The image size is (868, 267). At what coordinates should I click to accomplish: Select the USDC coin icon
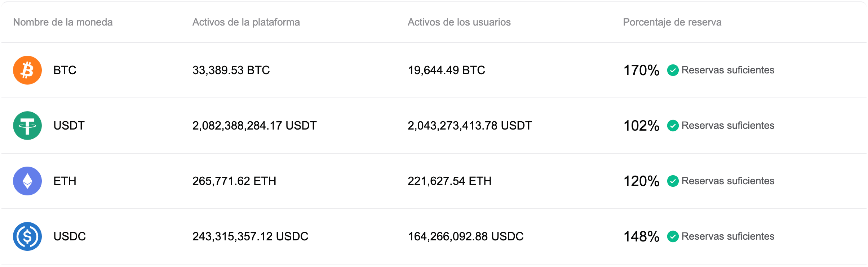point(27,236)
